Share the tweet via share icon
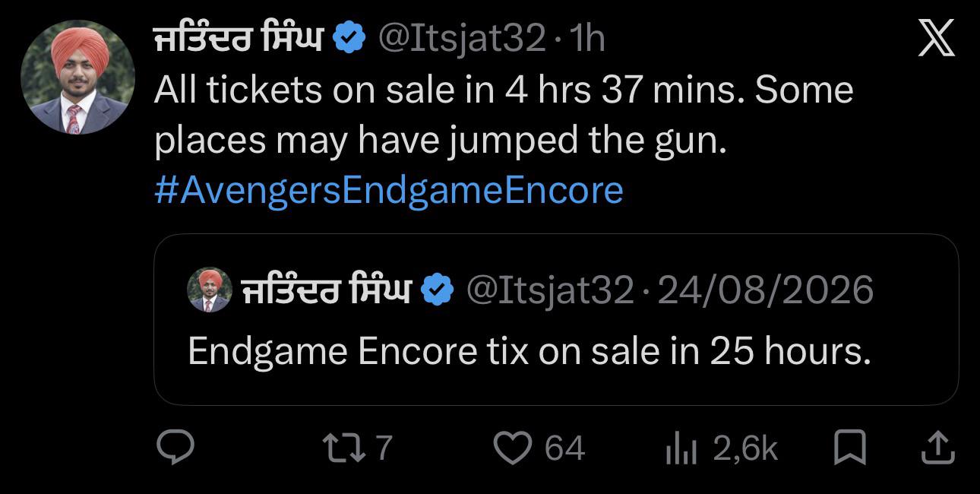The image size is (980, 494). point(937,448)
